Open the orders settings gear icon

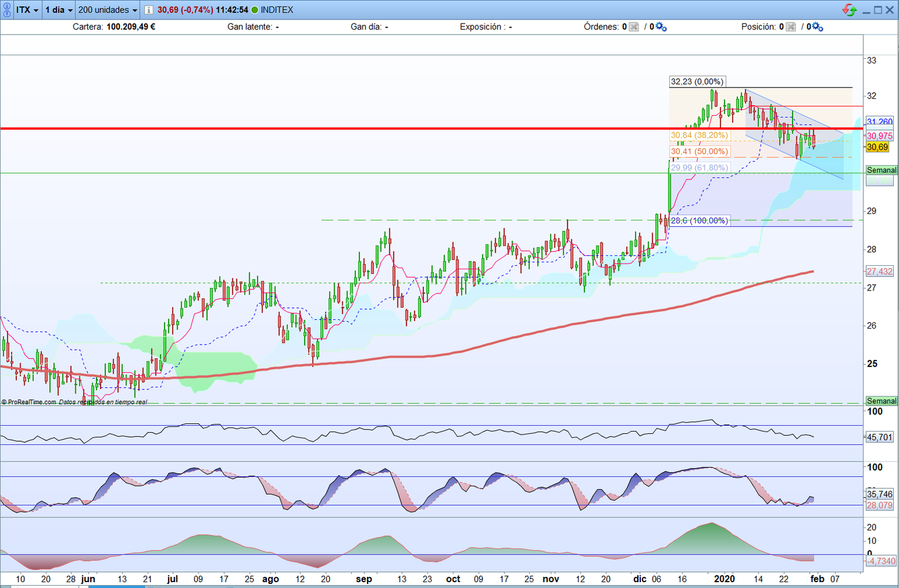[661, 26]
